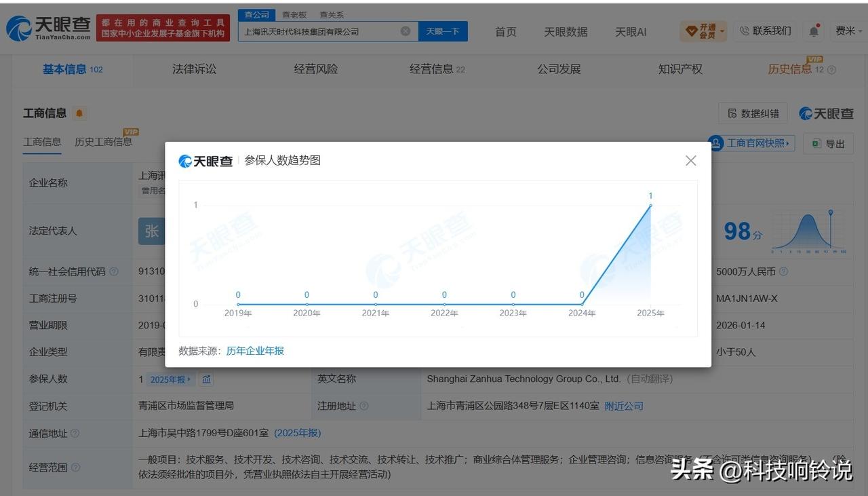
Task: Close the 参保人数趋势图 popup
Action: click(x=690, y=161)
